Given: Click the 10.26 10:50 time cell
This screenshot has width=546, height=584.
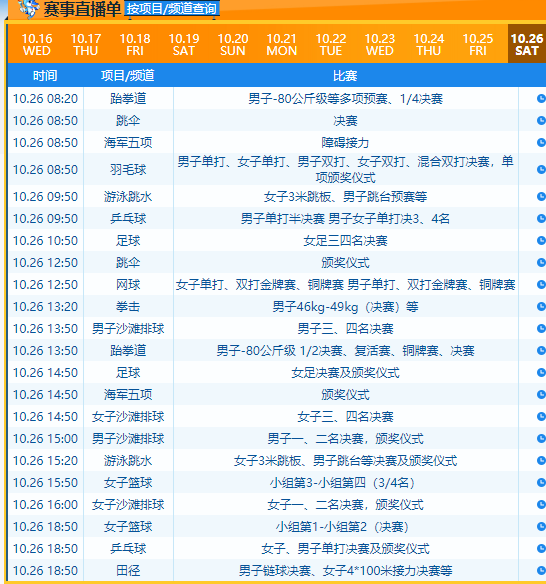Looking at the screenshot, I should tap(45, 241).
